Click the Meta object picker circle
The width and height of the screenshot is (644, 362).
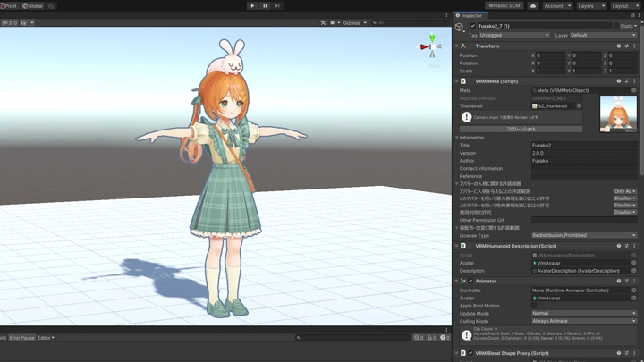click(x=634, y=90)
